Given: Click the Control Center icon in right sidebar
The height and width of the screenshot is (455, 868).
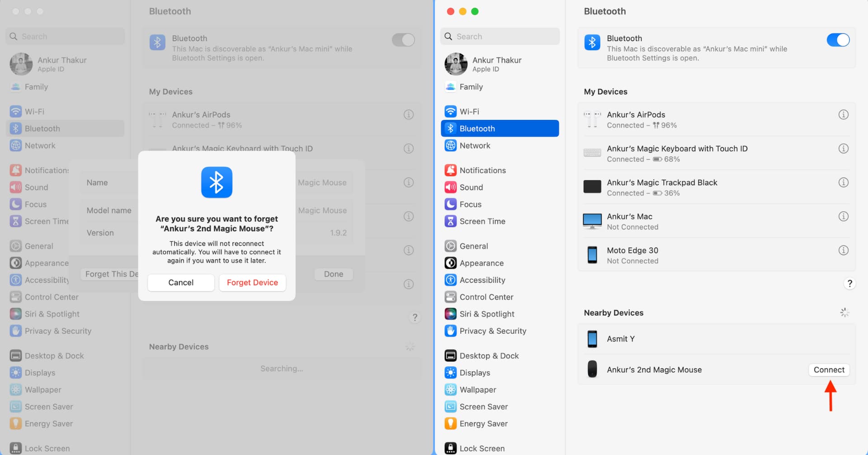Looking at the screenshot, I should coord(450,297).
